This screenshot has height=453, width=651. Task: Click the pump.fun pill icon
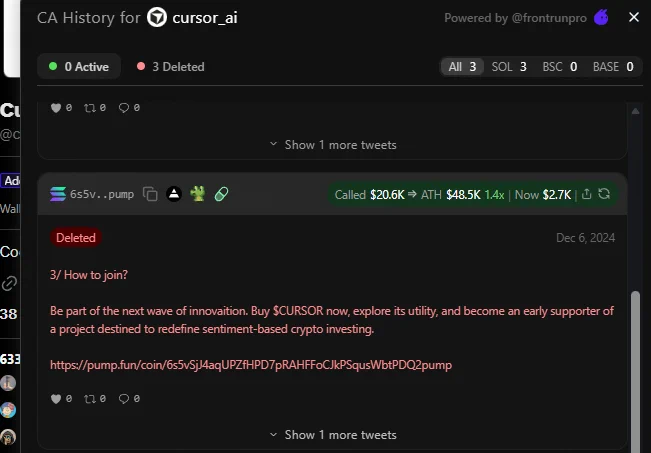point(221,194)
